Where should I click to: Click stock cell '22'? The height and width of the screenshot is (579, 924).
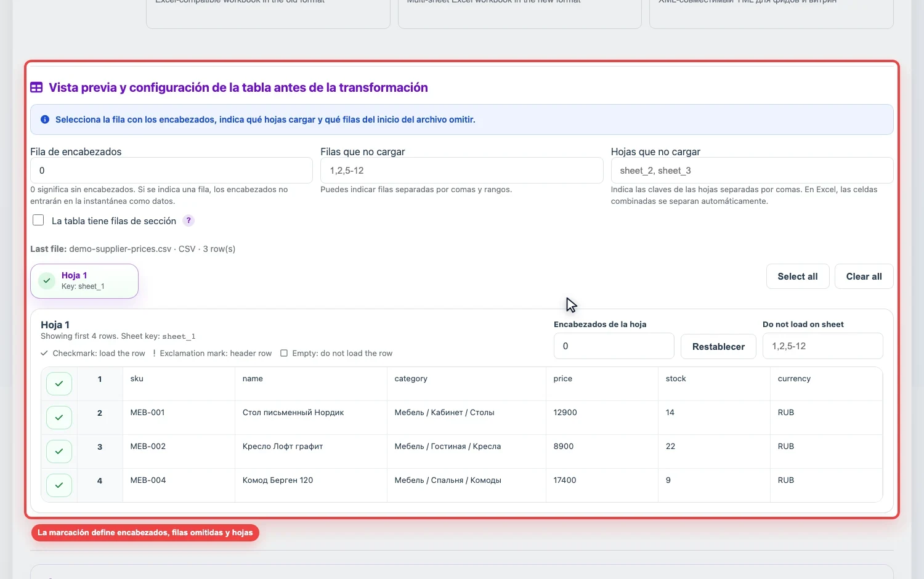714,451
